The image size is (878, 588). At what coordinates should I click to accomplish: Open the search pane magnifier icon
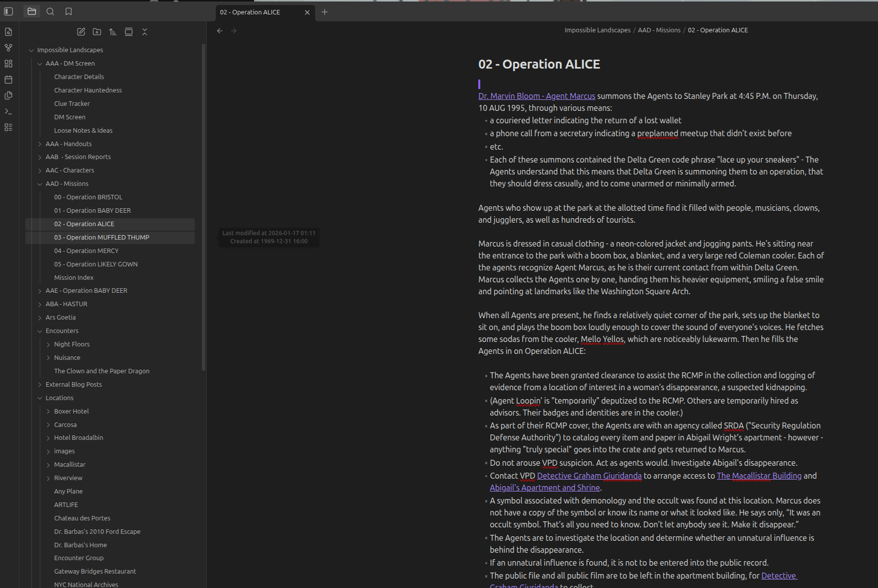(x=50, y=11)
